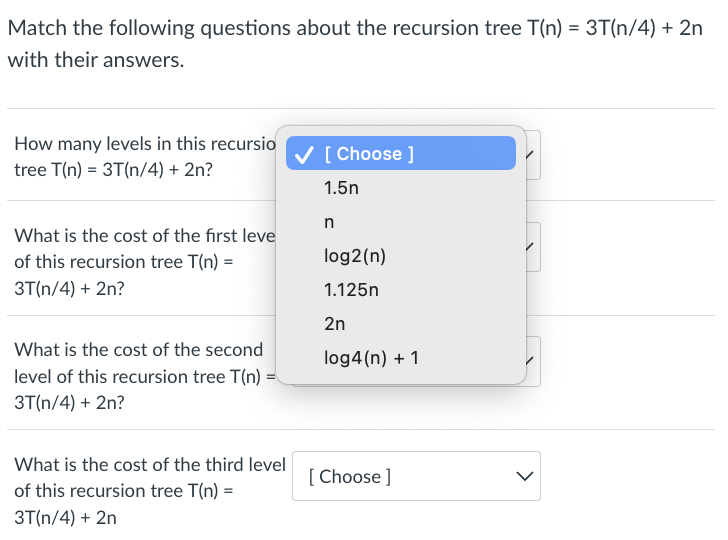Choose the 2n answer option
This screenshot has width=728, height=540.
pos(335,323)
